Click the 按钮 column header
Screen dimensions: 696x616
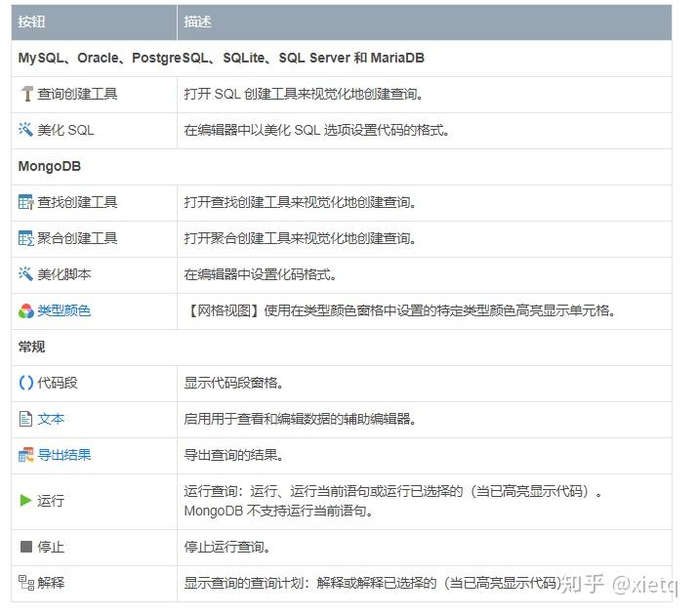click(x=31, y=21)
